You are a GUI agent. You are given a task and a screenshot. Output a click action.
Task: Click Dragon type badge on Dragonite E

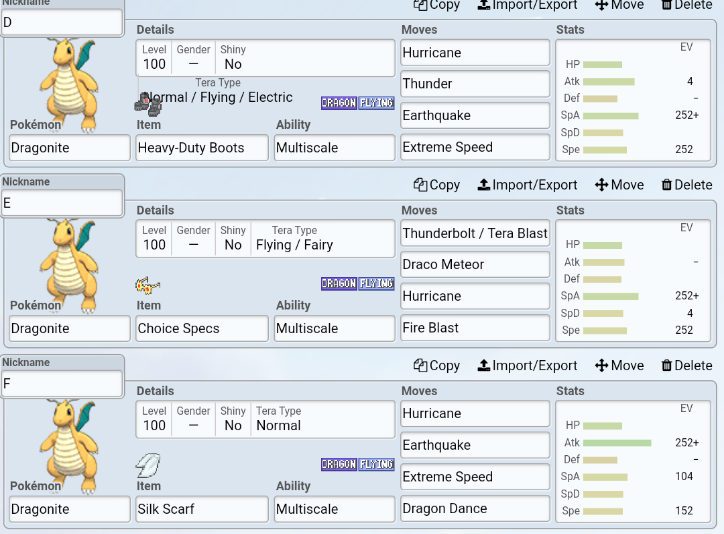click(339, 283)
